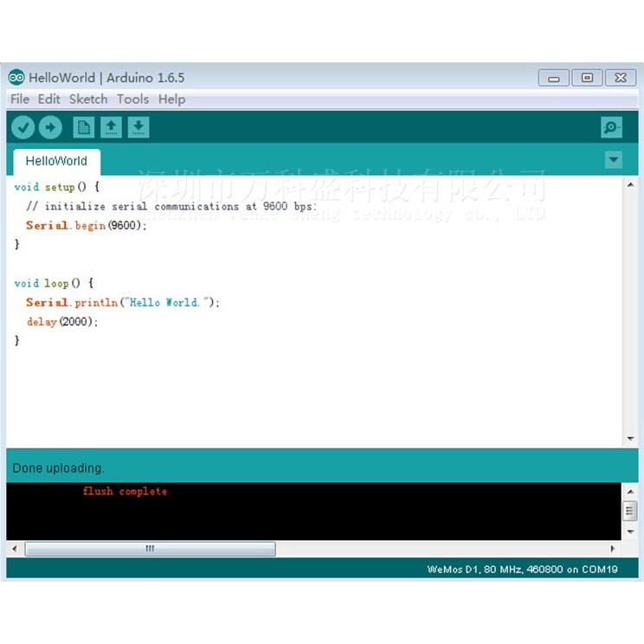Click the 'void loop() {' line

pos(54,283)
